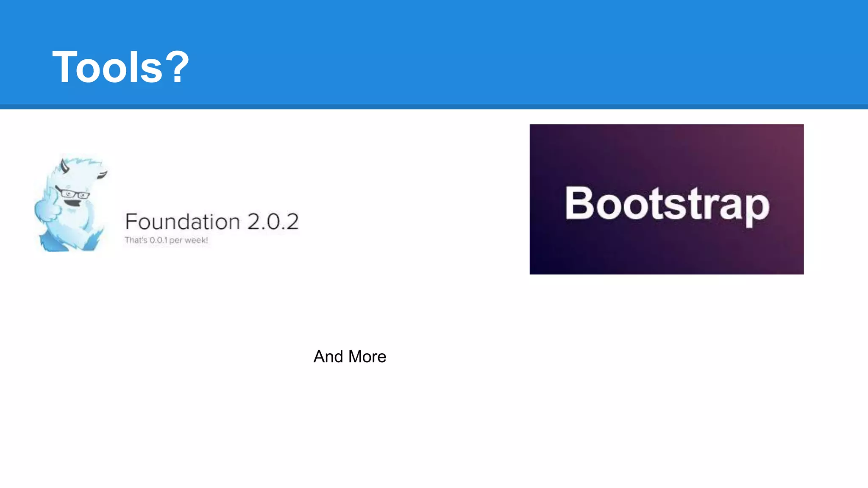Click the word More
Screen dimensions: 868x488
(367, 357)
